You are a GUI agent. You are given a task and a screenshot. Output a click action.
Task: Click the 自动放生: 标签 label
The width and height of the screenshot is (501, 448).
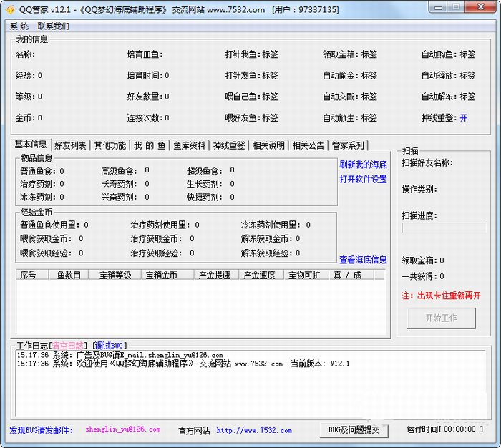pos(350,118)
